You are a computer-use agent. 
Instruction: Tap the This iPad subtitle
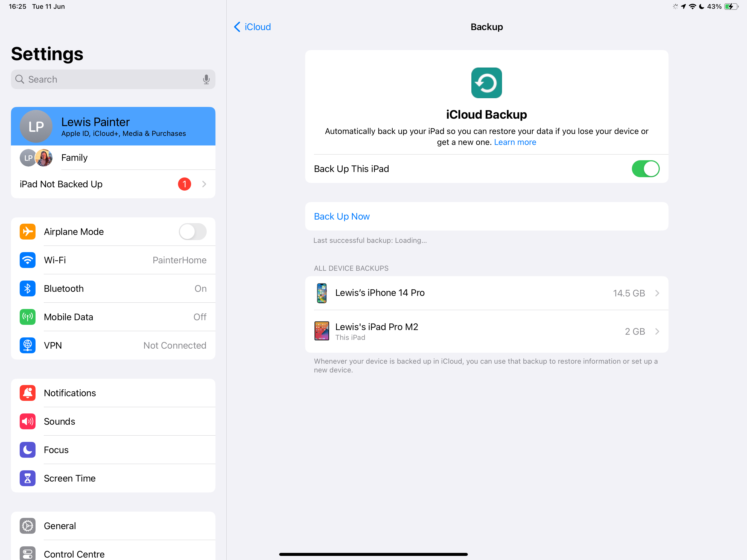[350, 337]
